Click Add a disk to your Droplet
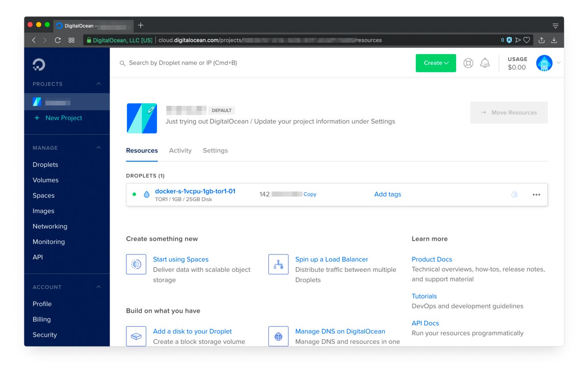The width and height of the screenshot is (588, 378). [192, 331]
